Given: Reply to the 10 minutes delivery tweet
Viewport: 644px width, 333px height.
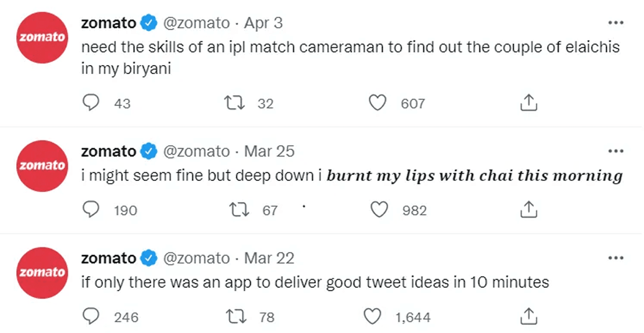Looking at the screenshot, I should pyautogui.click(x=90, y=316).
